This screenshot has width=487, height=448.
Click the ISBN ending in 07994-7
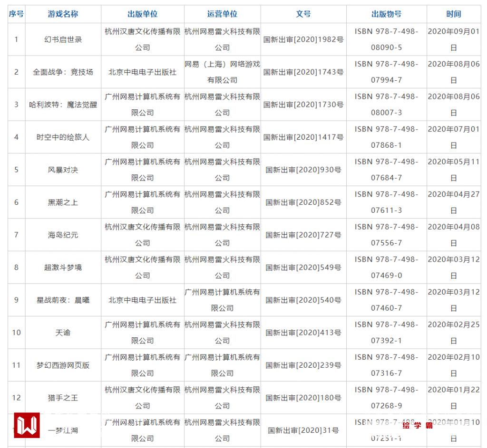[x=386, y=72]
